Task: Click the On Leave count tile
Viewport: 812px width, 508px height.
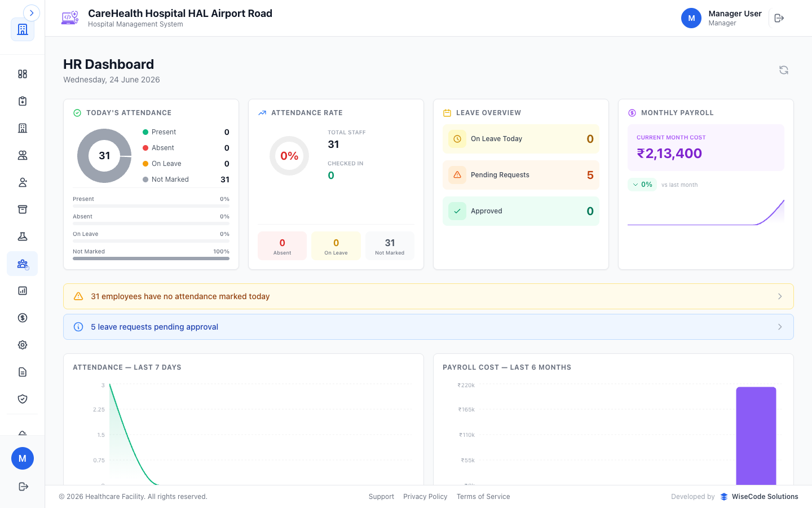Action: click(336, 246)
